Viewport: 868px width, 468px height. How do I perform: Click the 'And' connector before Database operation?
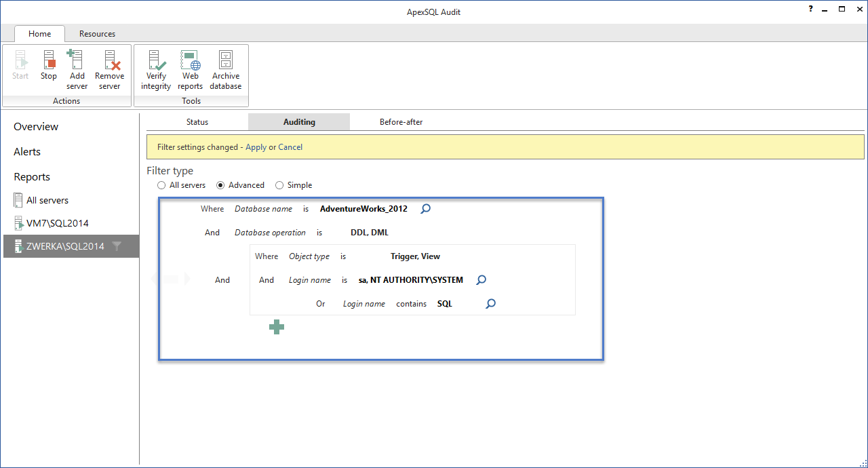pyautogui.click(x=212, y=233)
